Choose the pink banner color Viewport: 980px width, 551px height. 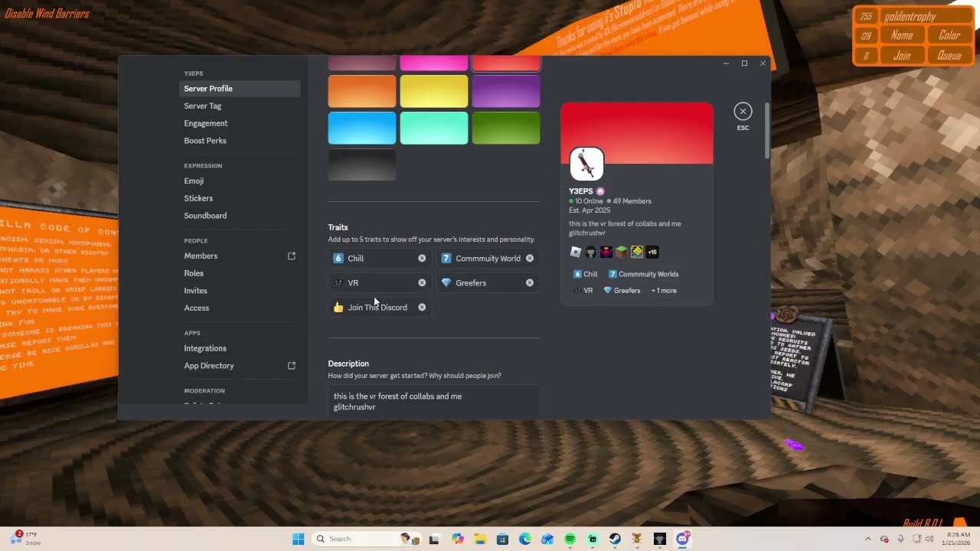pyautogui.click(x=434, y=63)
